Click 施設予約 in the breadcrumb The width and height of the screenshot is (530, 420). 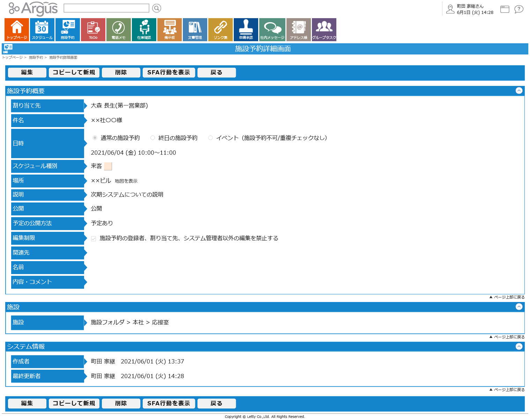coord(36,58)
